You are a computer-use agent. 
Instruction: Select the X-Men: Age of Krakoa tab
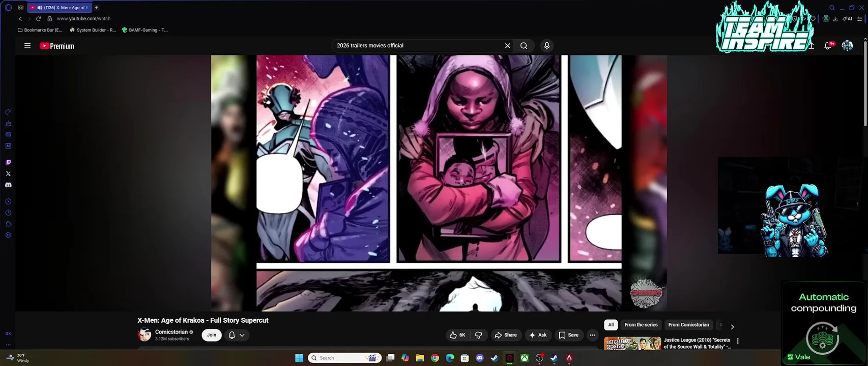(x=60, y=8)
